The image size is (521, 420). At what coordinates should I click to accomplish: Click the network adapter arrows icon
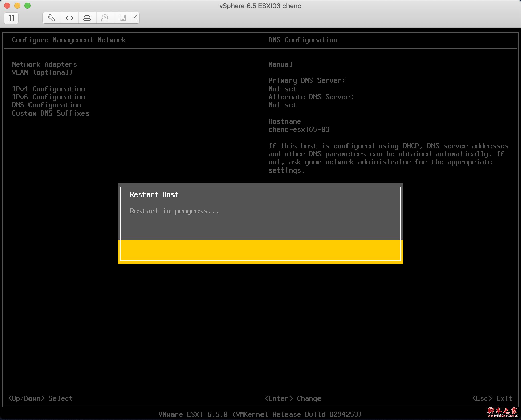coord(69,18)
